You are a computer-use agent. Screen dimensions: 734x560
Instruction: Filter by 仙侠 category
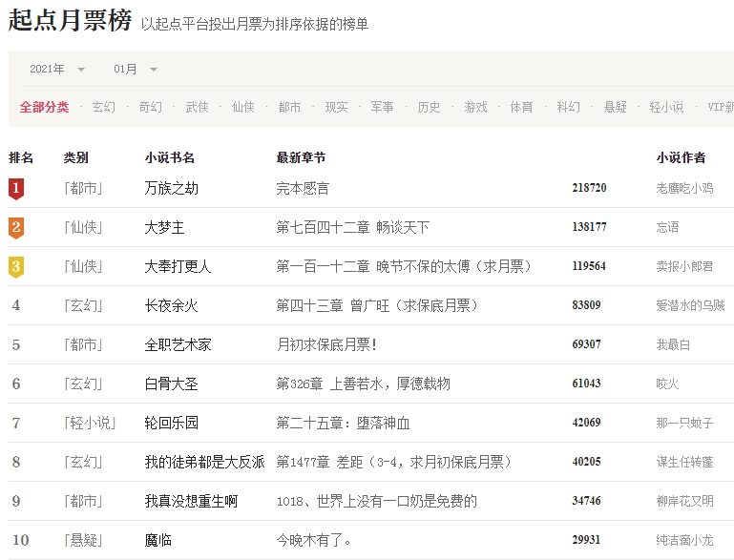(x=243, y=107)
